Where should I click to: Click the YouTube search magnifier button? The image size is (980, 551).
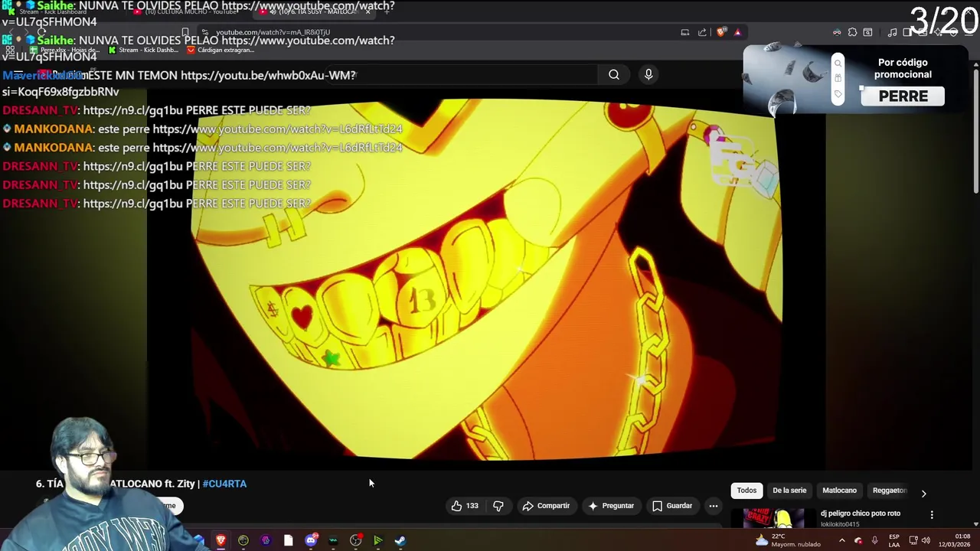pos(614,74)
